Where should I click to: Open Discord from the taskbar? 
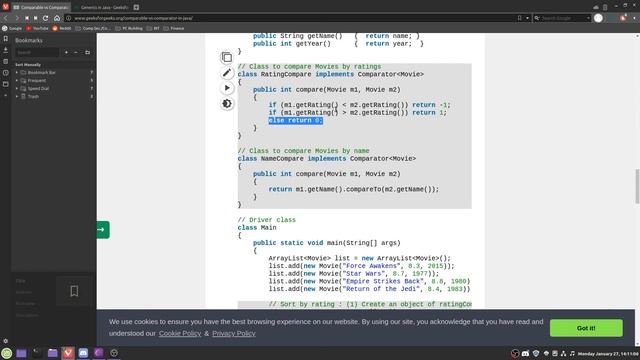click(x=83, y=353)
